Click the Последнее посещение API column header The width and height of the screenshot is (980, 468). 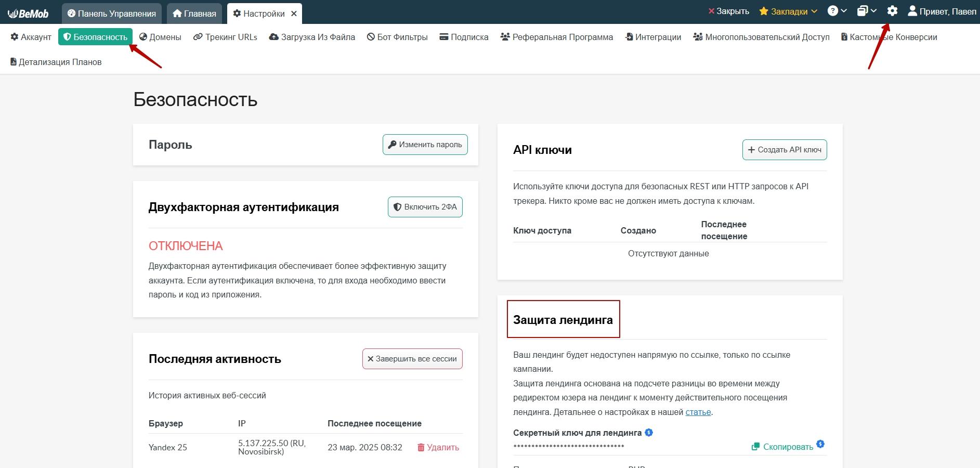click(724, 230)
